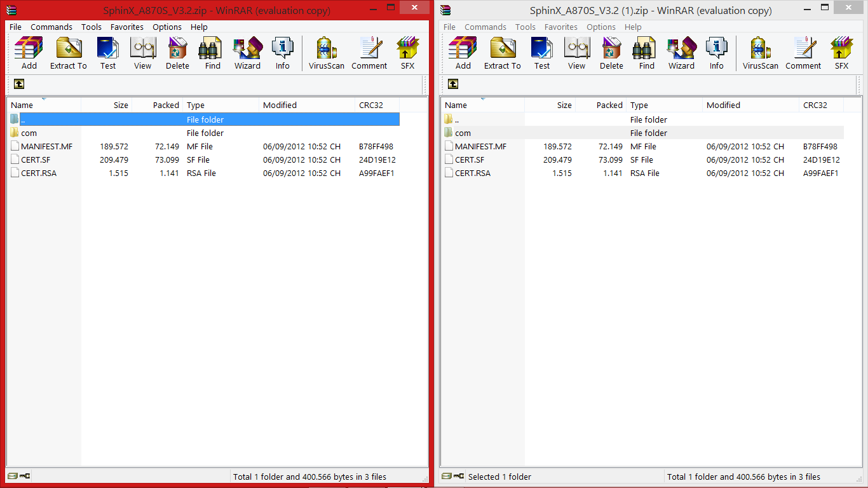Image resolution: width=868 pixels, height=488 pixels.
Task: Click View icon in left WinRAR window
Action: [x=143, y=53]
